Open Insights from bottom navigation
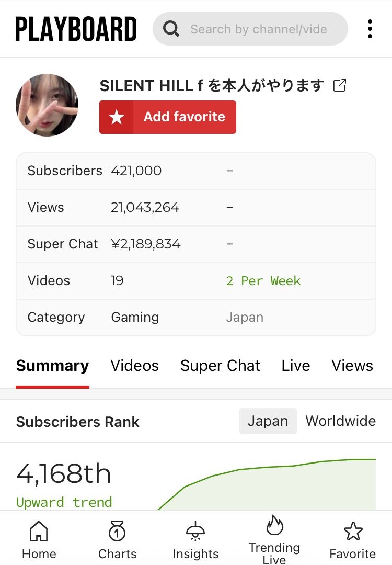The height and width of the screenshot is (565, 392). [x=196, y=540]
